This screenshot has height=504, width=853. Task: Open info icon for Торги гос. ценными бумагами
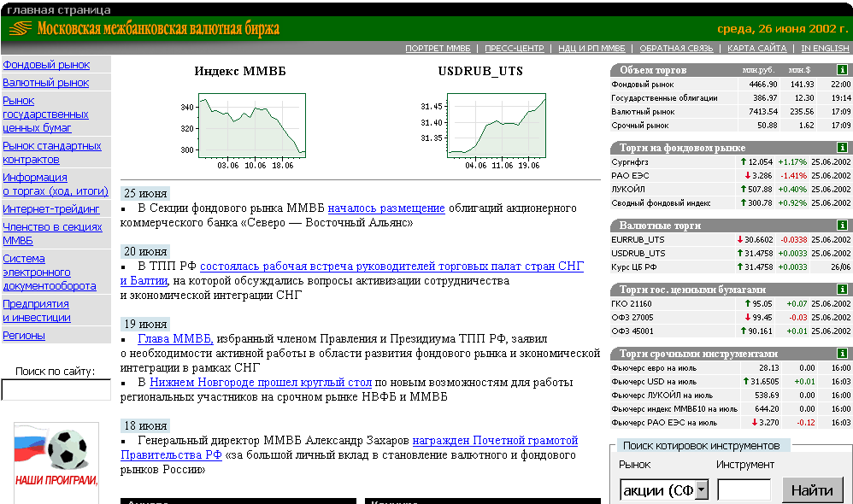842,290
